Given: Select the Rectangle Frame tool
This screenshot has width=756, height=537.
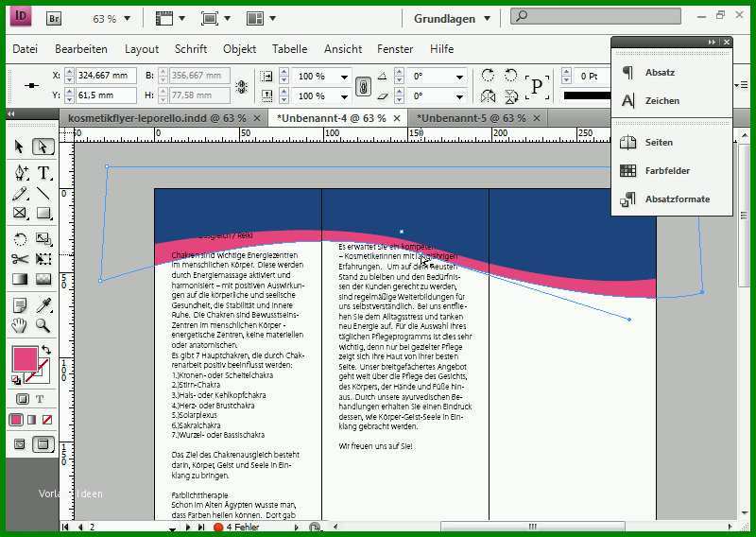Looking at the screenshot, I should (x=20, y=213).
